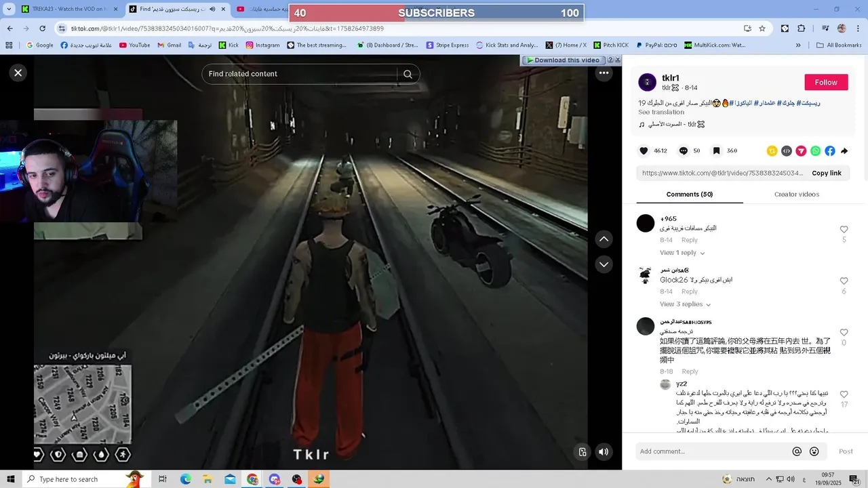Viewport: 868px width, 488px height.
Task: Mute the TikTok tab via its speaker icon
Action: tap(212, 9)
